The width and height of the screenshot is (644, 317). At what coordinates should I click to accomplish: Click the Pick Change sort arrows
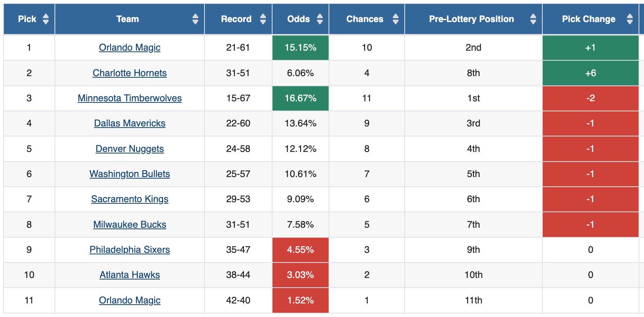(630, 19)
